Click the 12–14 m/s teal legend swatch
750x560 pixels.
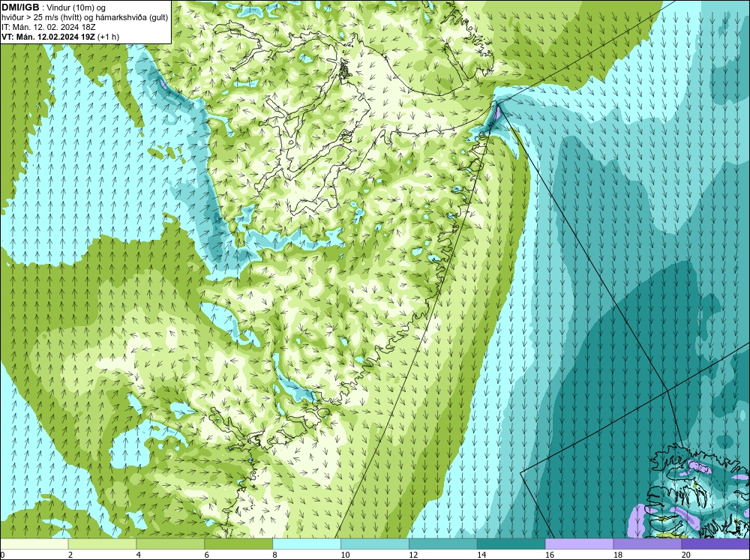[x=443, y=544]
